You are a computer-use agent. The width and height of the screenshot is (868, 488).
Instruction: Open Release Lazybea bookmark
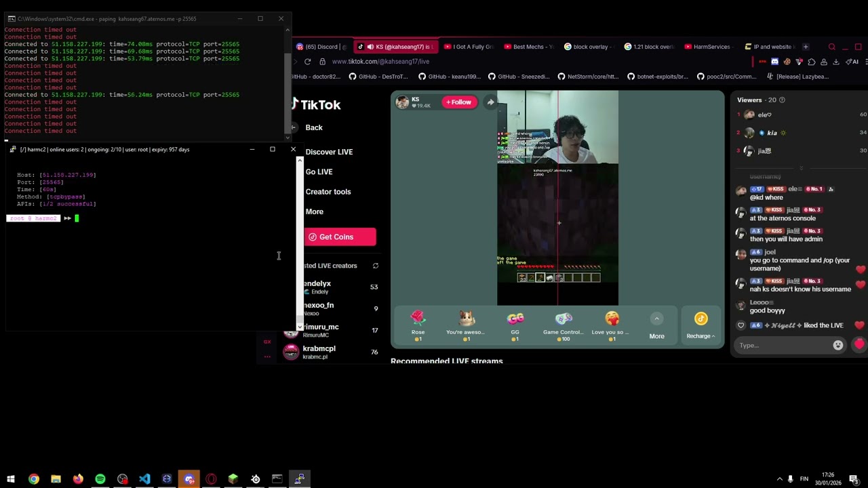coord(797,77)
